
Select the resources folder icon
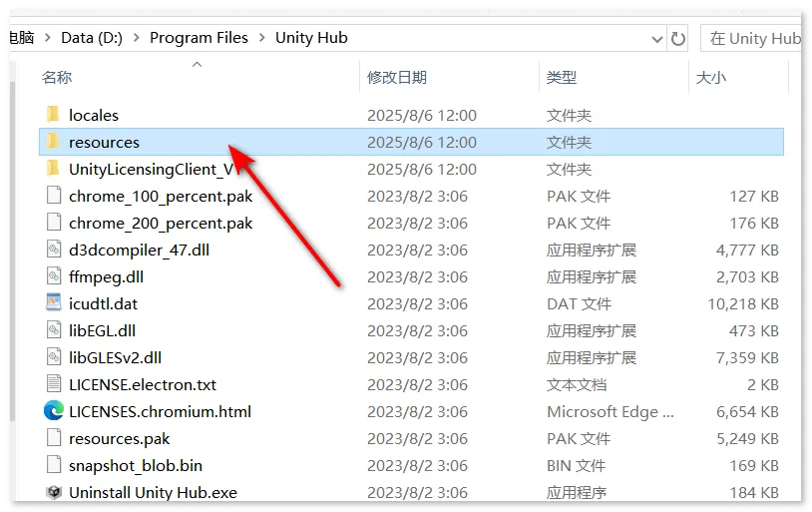pyautogui.click(x=53, y=142)
